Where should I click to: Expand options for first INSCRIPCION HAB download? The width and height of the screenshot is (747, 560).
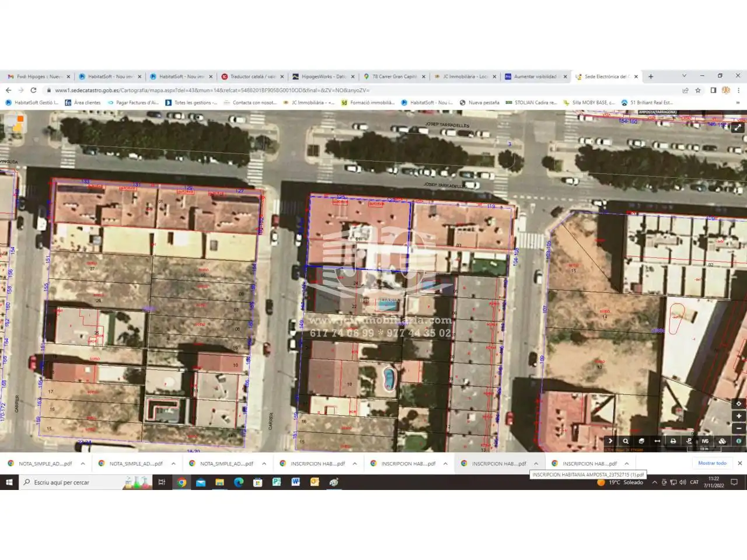click(354, 464)
